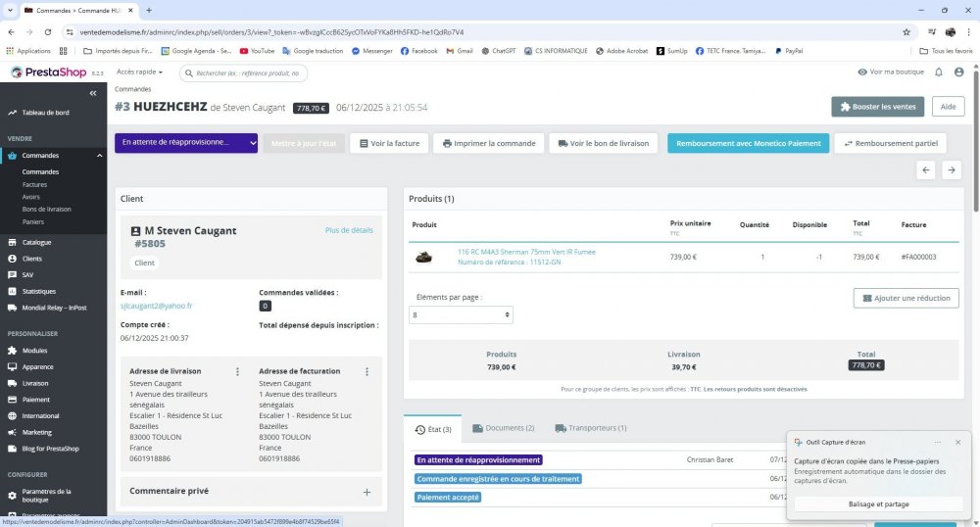The image size is (980, 527).
Task: Click Voir ma boutique link
Action: tap(891, 72)
